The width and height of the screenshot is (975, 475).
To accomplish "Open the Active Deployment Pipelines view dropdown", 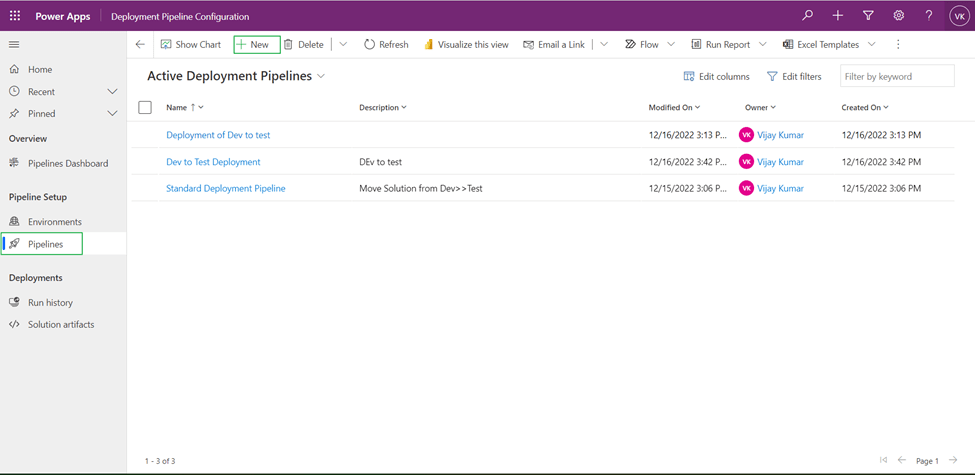I will tap(321, 77).
